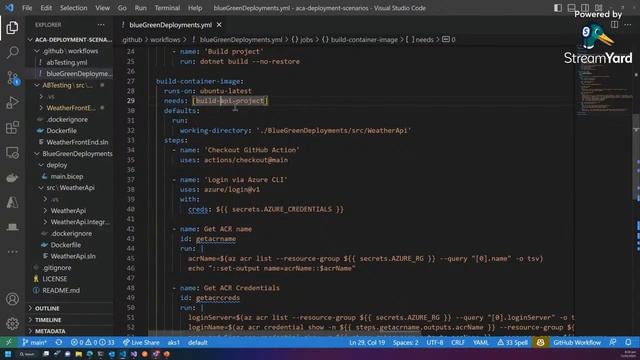Click Windows Start button on taskbar
This screenshot has height=360, width=640.
tap(8, 354)
